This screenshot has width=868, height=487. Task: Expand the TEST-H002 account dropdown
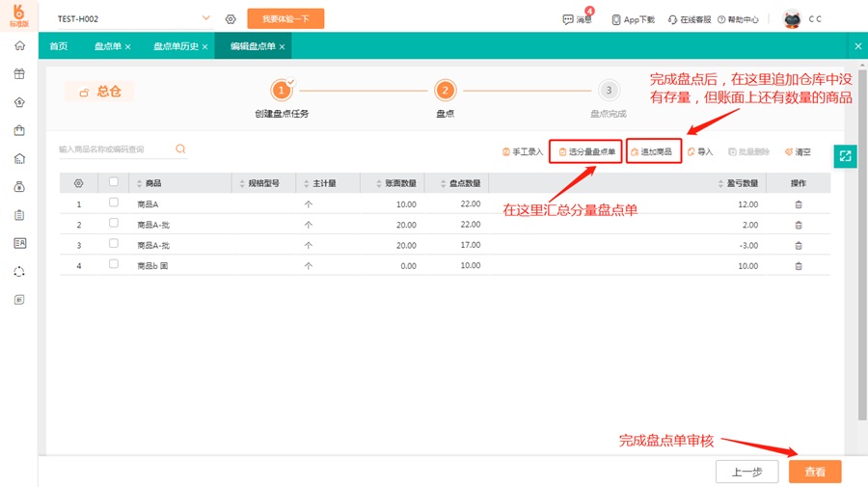[206, 18]
